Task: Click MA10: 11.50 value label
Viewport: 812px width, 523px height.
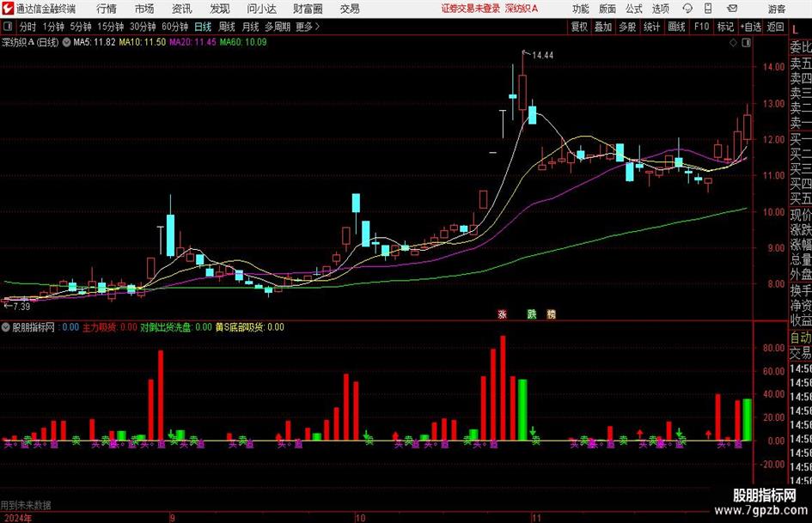Action: (x=143, y=42)
